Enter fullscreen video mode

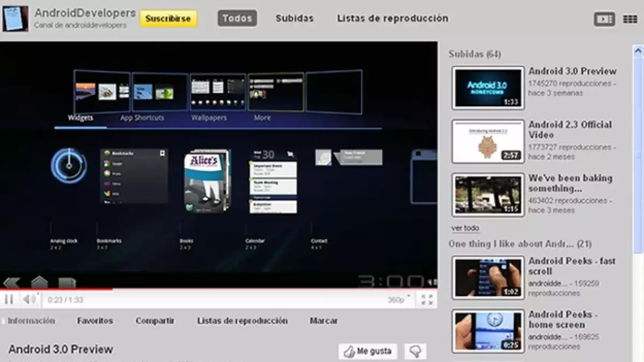click(x=427, y=300)
